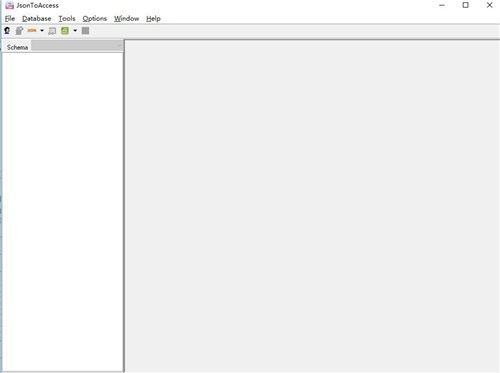
Task: Click the JsonToAccess app icon in title bar
Action: 9,5
